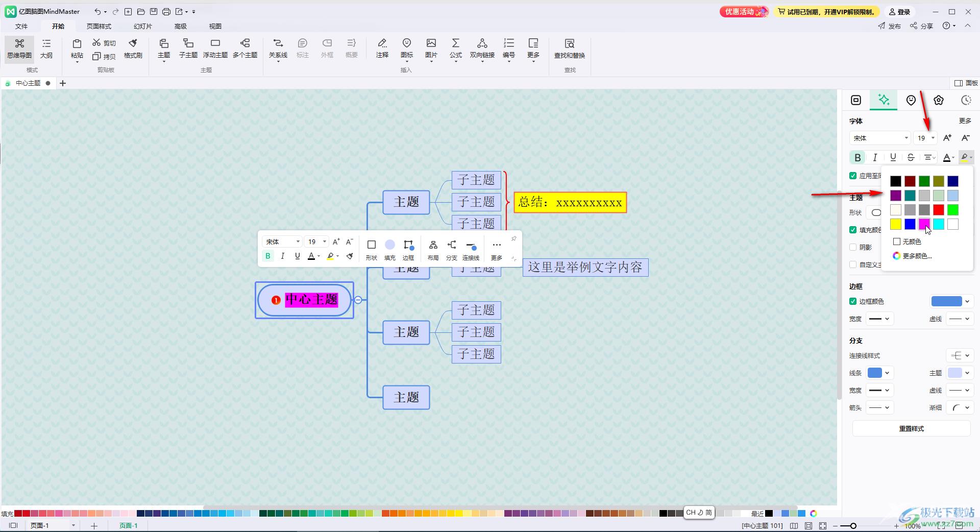The height and width of the screenshot is (532, 980).
Task: Cut the selected topic (剪切)
Action: point(104,43)
